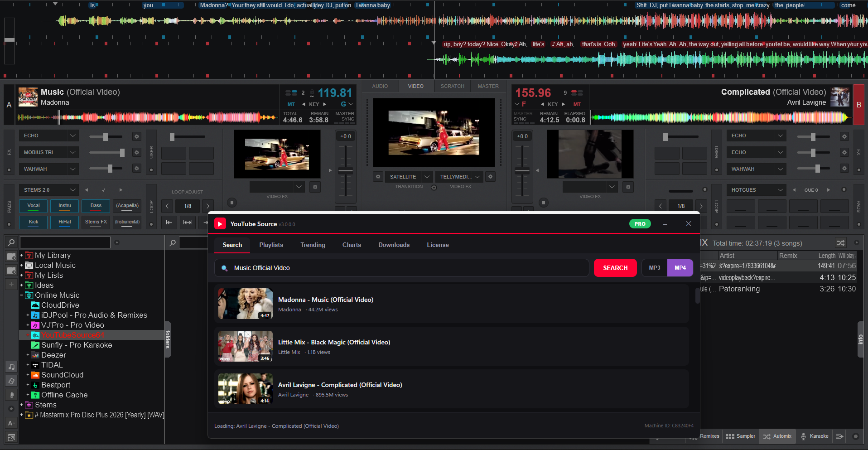868x450 pixels.
Task: Click the loop resize arrows button on deck A
Action: [188, 222]
